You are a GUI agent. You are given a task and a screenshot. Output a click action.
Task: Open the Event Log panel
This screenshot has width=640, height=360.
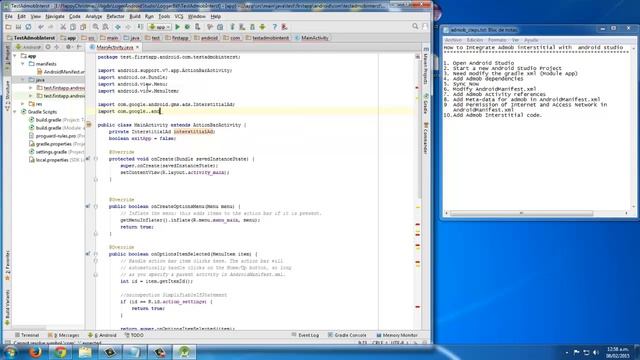coord(305,335)
